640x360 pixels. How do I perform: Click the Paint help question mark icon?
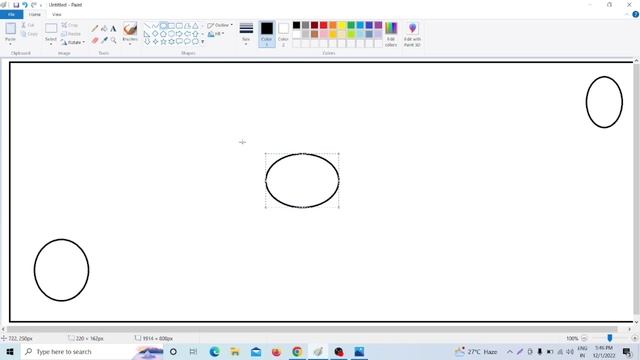tap(636, 14)
